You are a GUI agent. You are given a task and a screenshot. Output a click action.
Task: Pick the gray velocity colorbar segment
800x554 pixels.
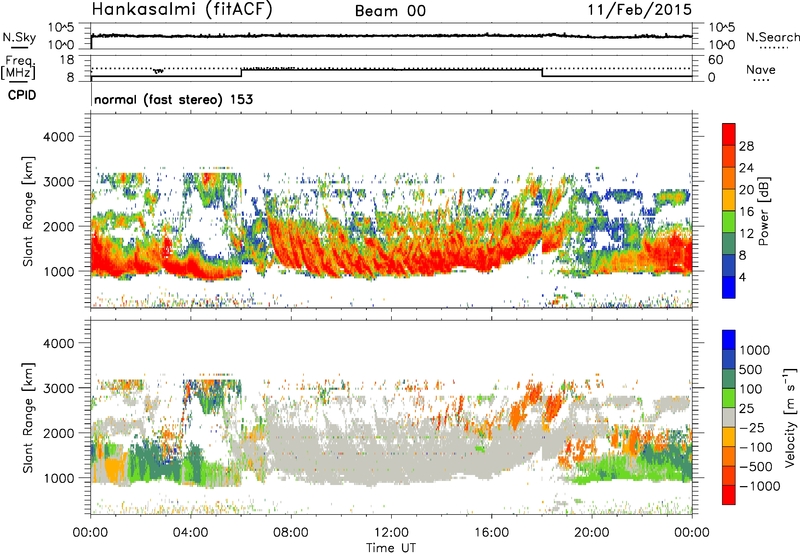point(729,417)
